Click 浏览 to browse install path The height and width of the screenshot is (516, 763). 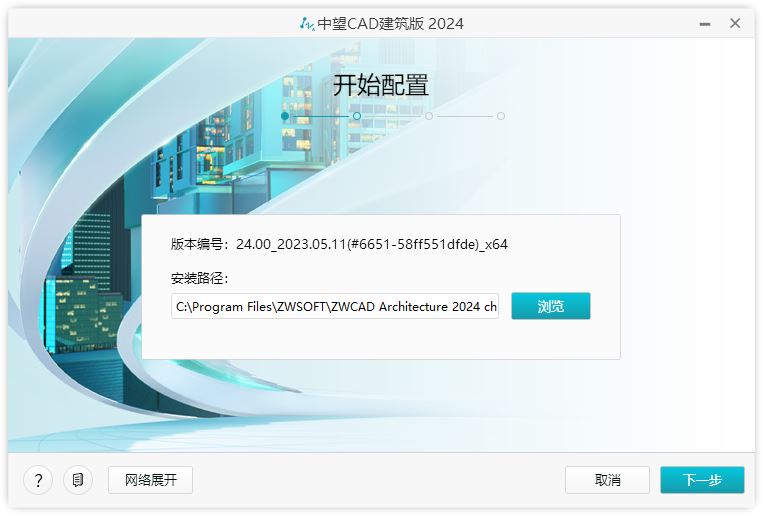click(x=551, y=306)
